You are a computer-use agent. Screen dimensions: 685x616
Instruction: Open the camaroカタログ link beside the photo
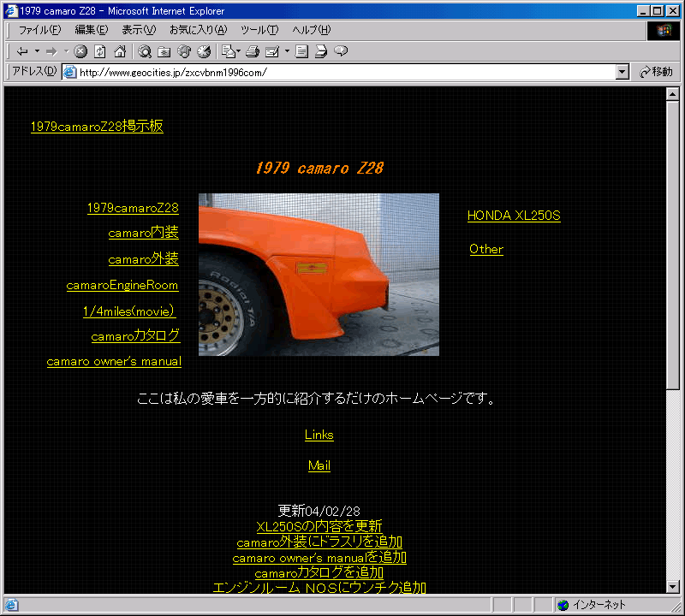click(x=135, y=335)
